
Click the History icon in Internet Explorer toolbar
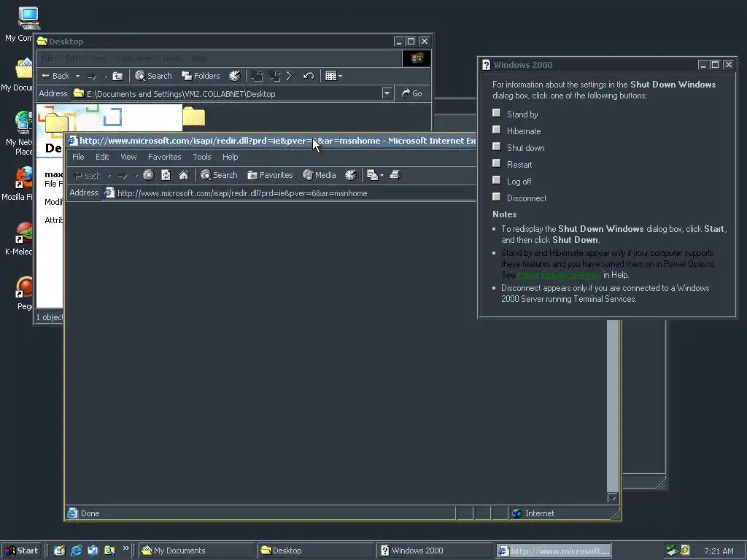coord(351,175)
